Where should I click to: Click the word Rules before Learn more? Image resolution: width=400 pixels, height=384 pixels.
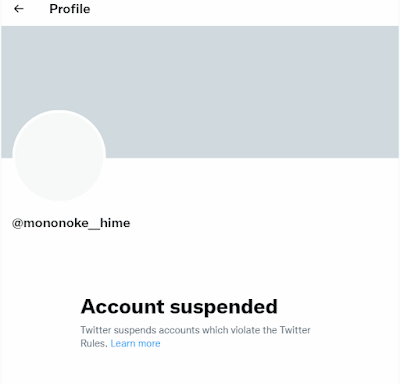point(94,343)
